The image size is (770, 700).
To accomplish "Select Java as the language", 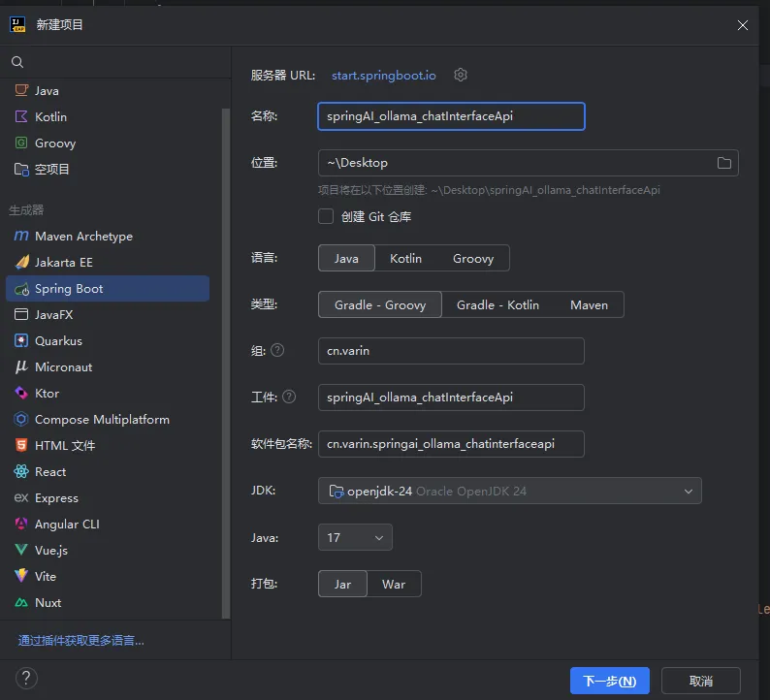I will pyautogui.click(x=346, y=258).
